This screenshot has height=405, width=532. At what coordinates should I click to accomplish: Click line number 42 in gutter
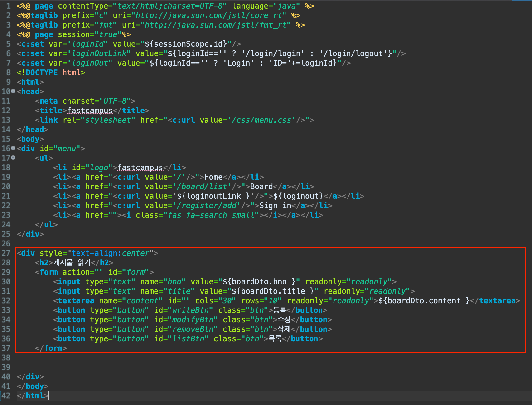pos(6,395)
